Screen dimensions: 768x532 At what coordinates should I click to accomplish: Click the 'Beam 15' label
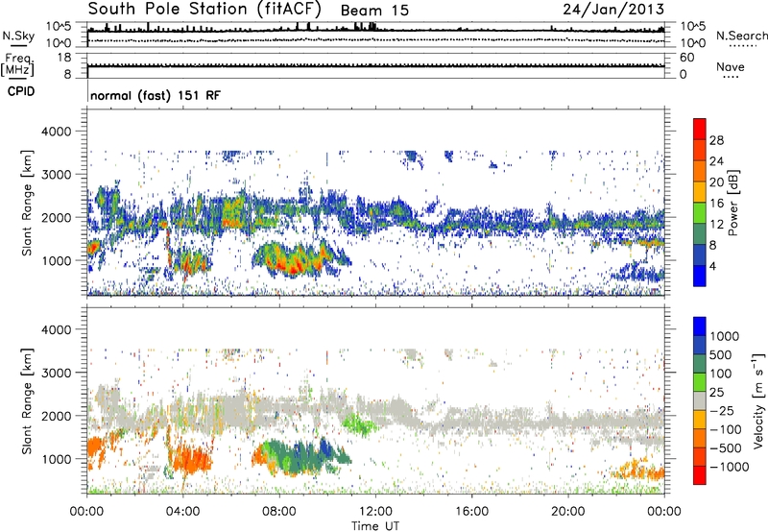(374, 11)
